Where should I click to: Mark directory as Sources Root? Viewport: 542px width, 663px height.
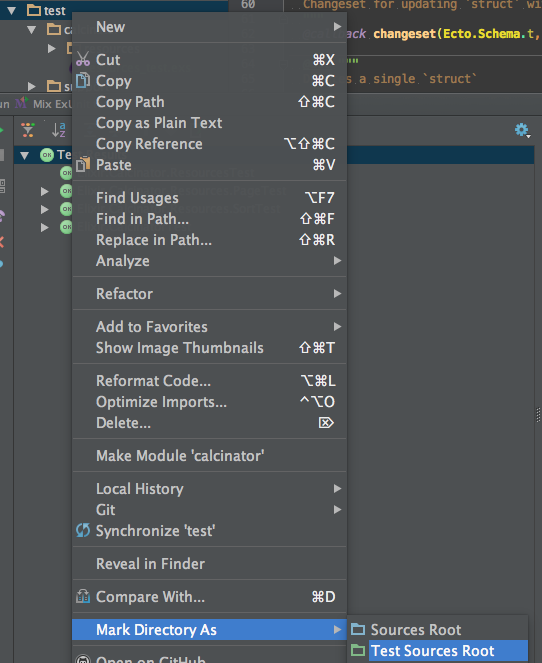click(x=438, y=630)
